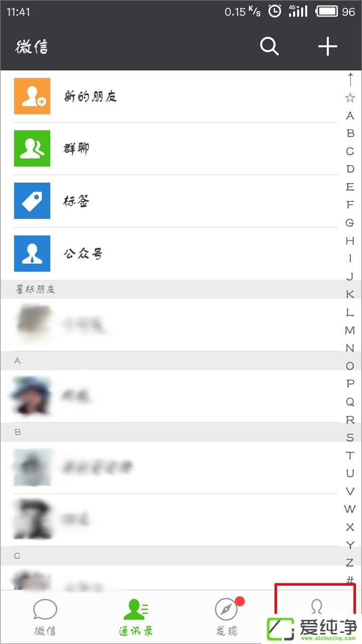Jump to letter M in index
Image resolution: width=362 pixels, height=644 pixels.
(350, 330)
